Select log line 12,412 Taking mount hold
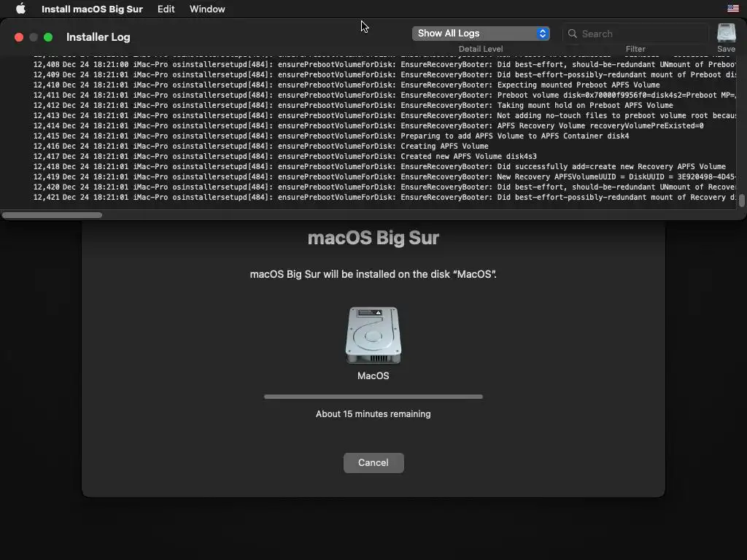This screenshot has width=747, height=560. (353, 105)
